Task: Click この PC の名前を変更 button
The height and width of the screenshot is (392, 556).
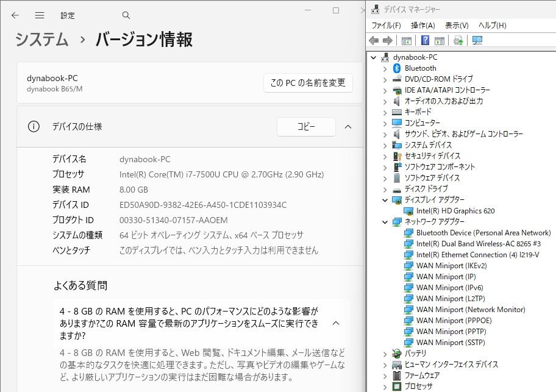Action: pyautogui.click(x=308, y=83)
